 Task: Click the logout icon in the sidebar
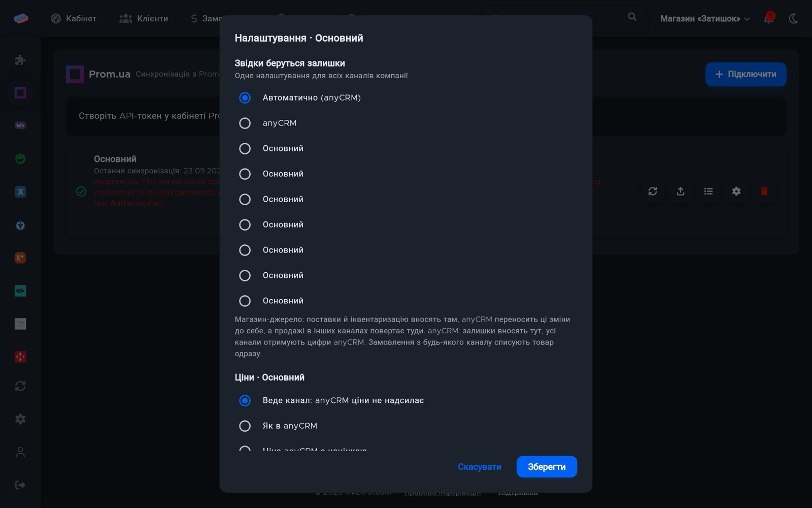20,485
